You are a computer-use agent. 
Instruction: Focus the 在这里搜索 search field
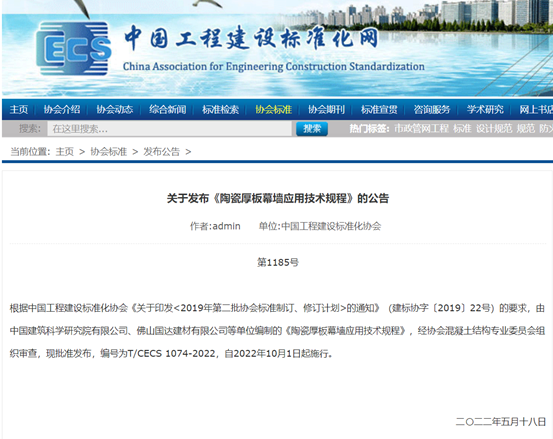point(170,129)
